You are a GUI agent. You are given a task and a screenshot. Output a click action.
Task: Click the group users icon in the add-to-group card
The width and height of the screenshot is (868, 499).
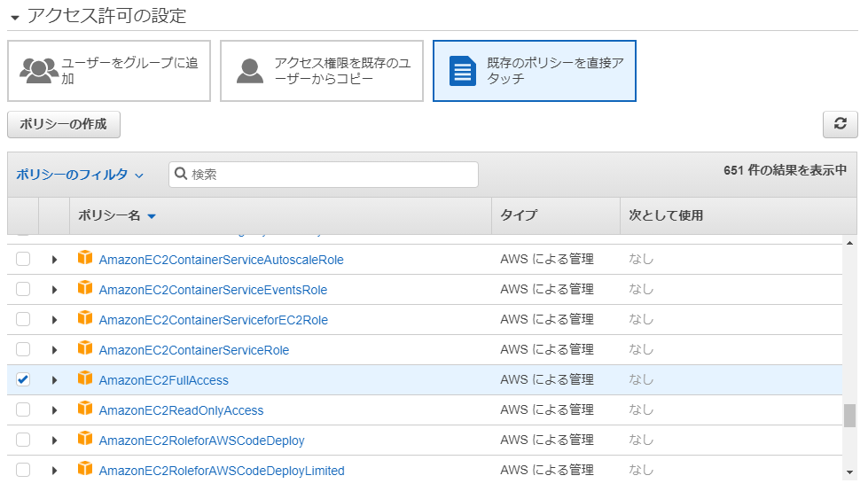(39, 71)
